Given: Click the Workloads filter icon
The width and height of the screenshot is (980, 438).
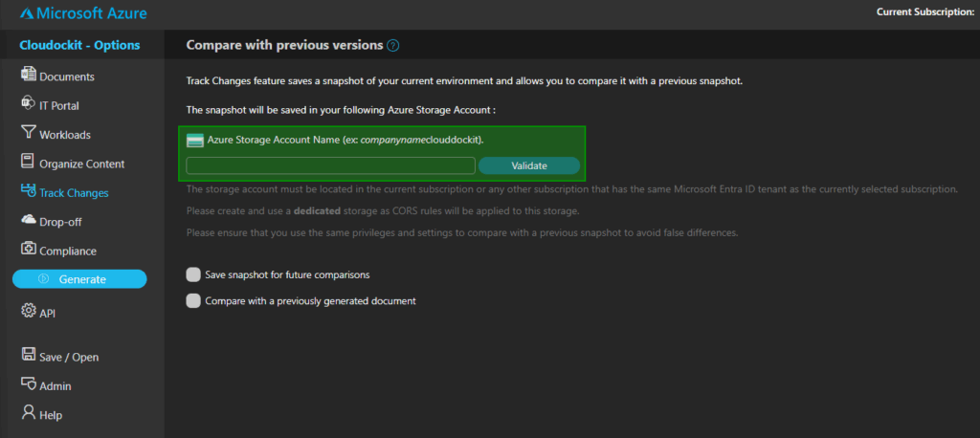Looking at the screenshot, I should coord(28,134).
